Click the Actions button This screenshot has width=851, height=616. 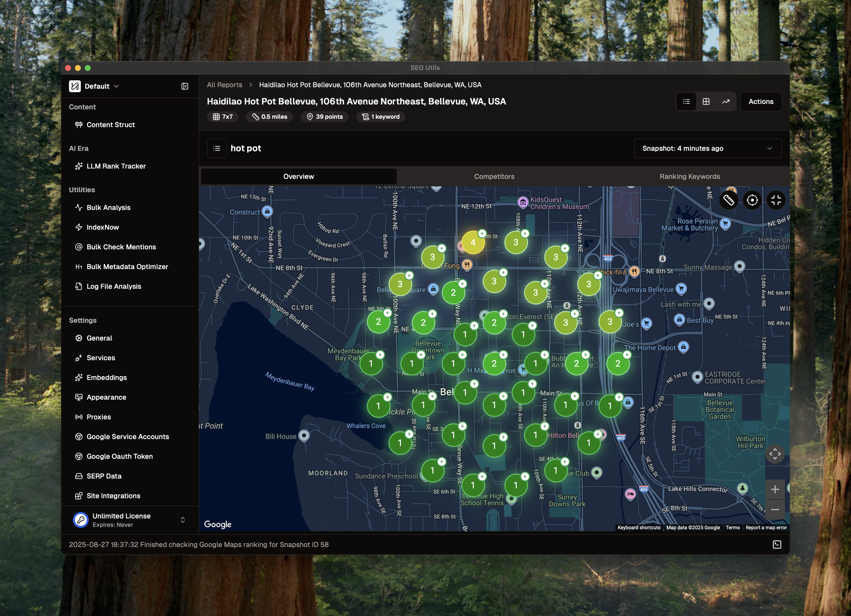(x=761, y=102)
